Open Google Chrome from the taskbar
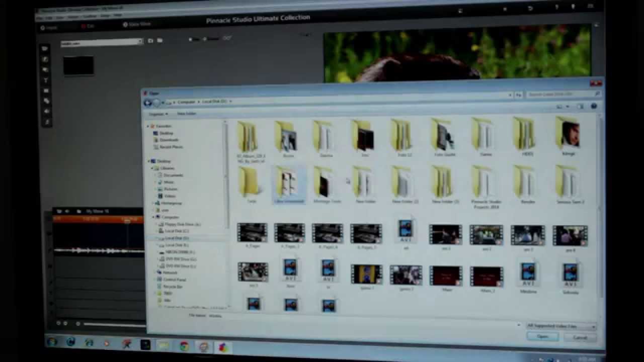644x362 pixels. click(184, 346)
